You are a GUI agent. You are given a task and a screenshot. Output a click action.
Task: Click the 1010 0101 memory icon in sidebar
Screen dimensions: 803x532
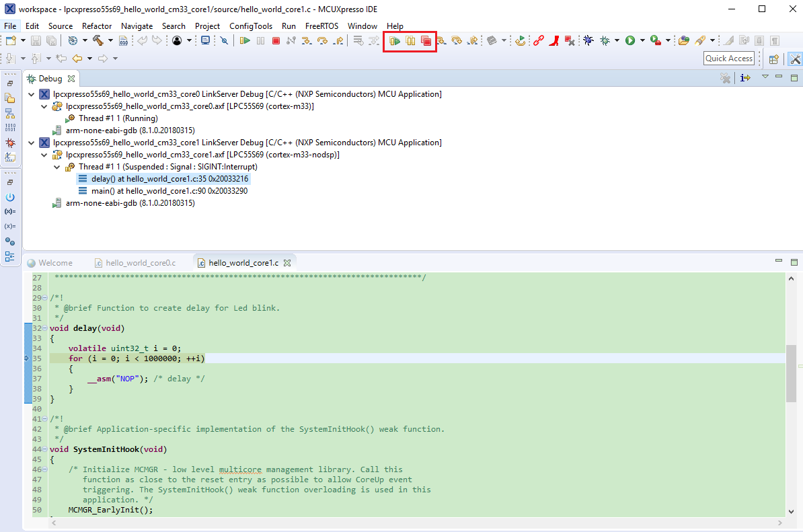click(x=9, y=128)
